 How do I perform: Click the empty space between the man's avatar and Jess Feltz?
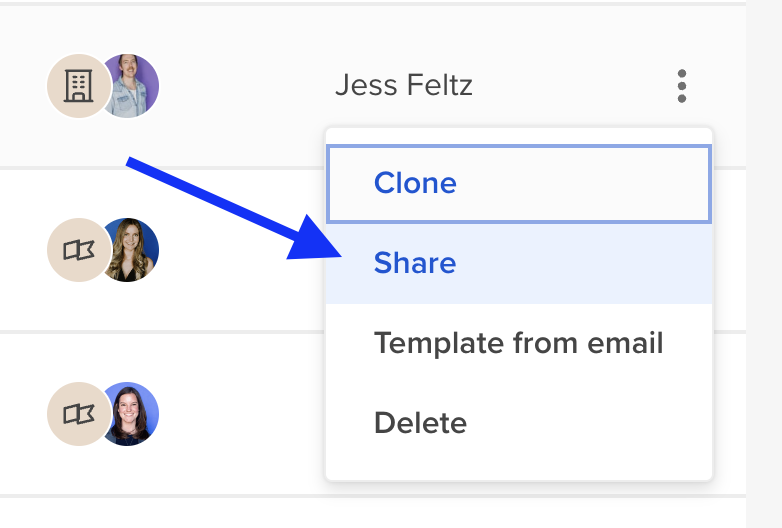click(247, 86)
